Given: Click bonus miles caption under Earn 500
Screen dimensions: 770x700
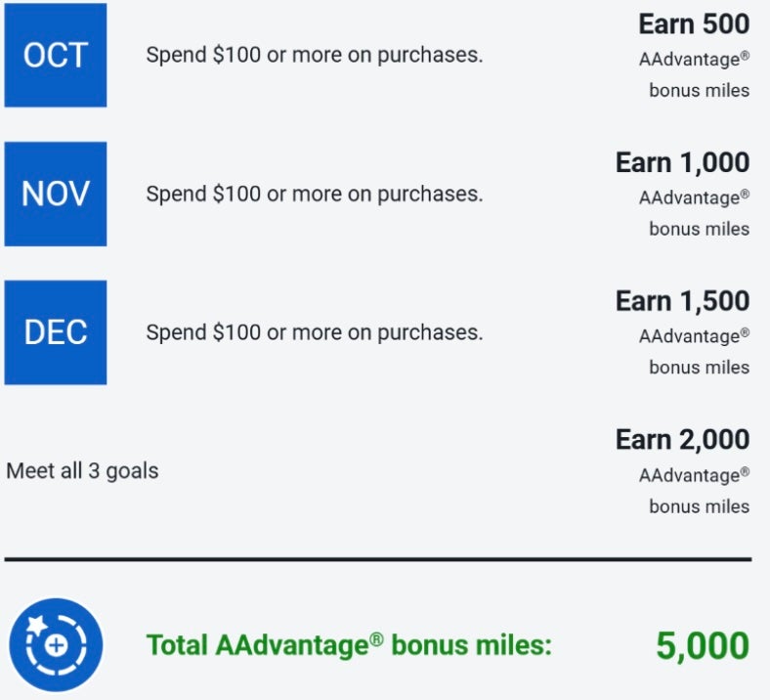Looking at the screenshot, I should point(699,91).
